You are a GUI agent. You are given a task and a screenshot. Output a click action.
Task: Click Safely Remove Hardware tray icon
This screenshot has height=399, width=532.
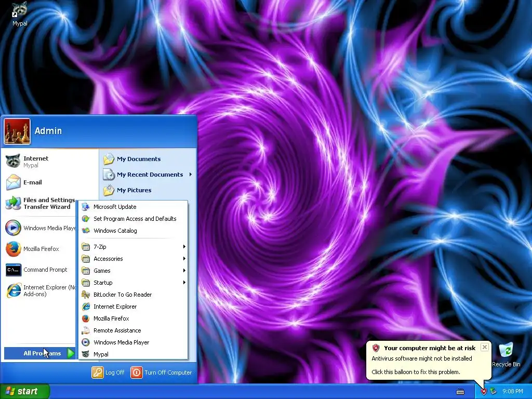(x=494, y=392)
